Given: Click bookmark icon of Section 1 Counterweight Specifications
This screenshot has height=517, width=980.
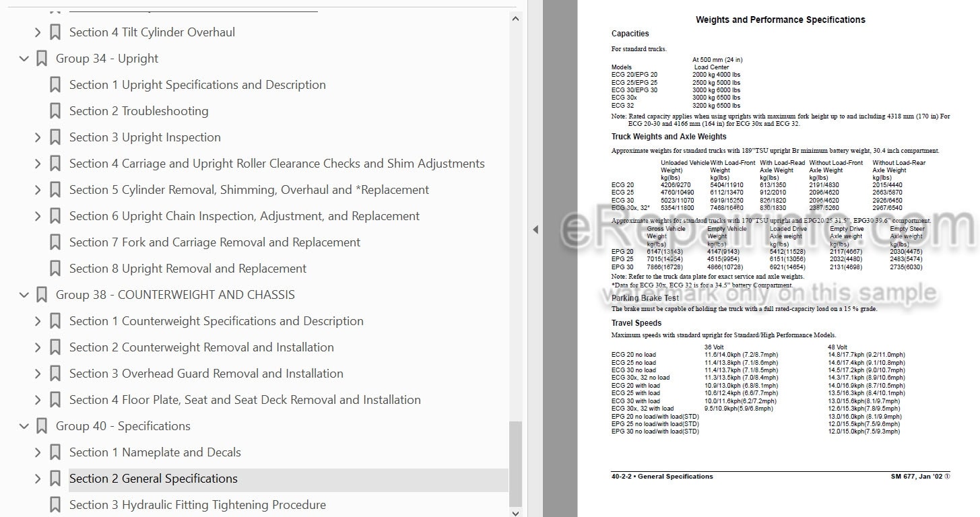Looking at the screenshot, I should [x=55, y=321].
